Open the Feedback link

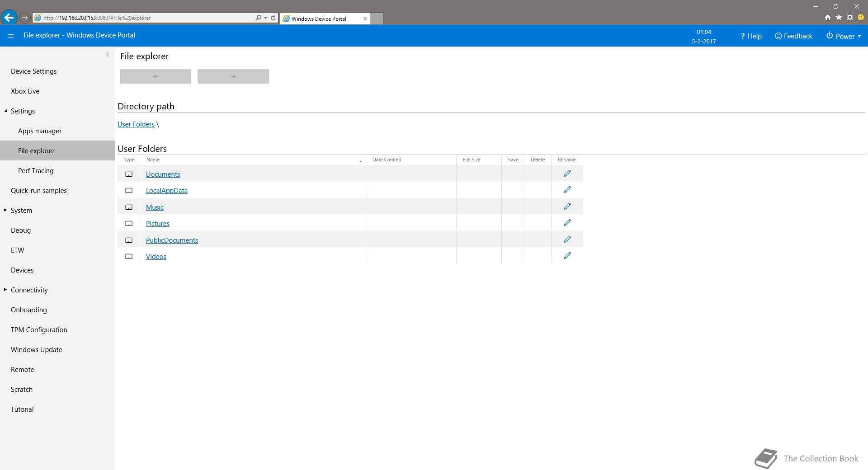(x=793, y=36)
